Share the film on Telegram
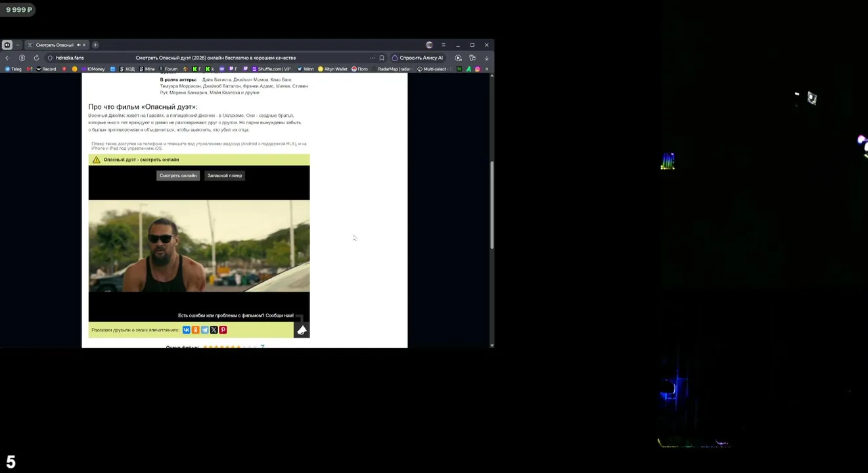The image size is (868, 473). [205, 330]
